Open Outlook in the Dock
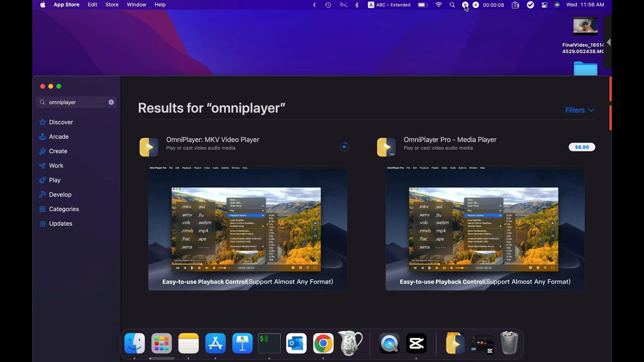The width and height of the screenshot is (644, 362). pos(296,344)
